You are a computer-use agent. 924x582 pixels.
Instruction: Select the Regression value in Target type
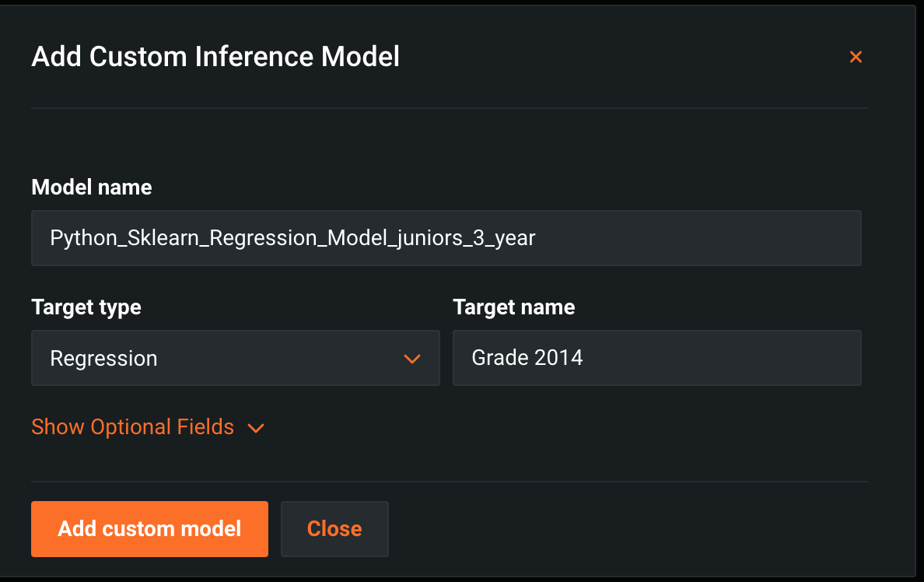[x=103, y=358]
